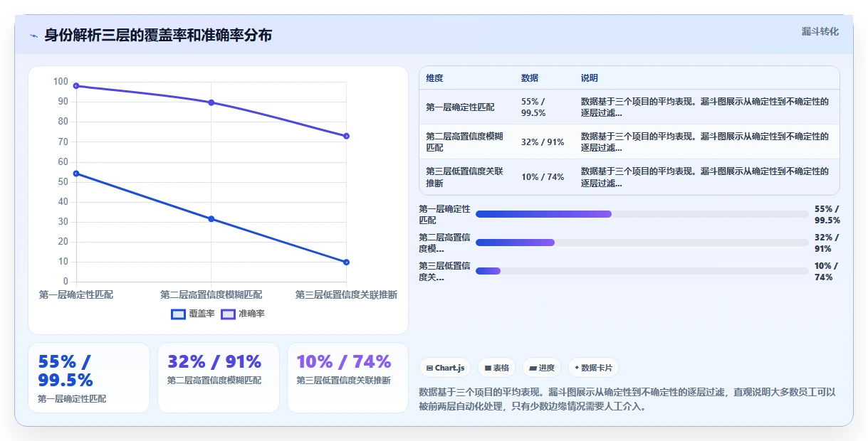Open the 10% / 74% data card
The width and height of the screenshot is (868, 441).
pyautogui.click(x=347, y=378)
